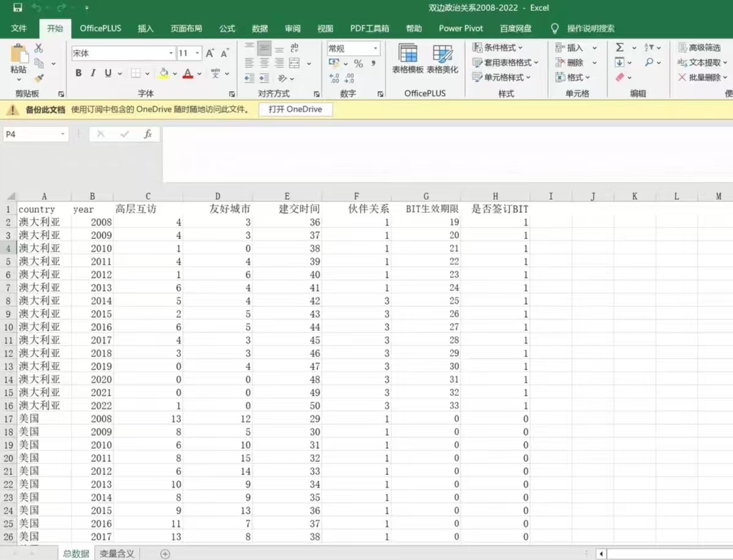Click the 插入 cells button in ribbon
This screenshot has width=733, height=560.
569,47
